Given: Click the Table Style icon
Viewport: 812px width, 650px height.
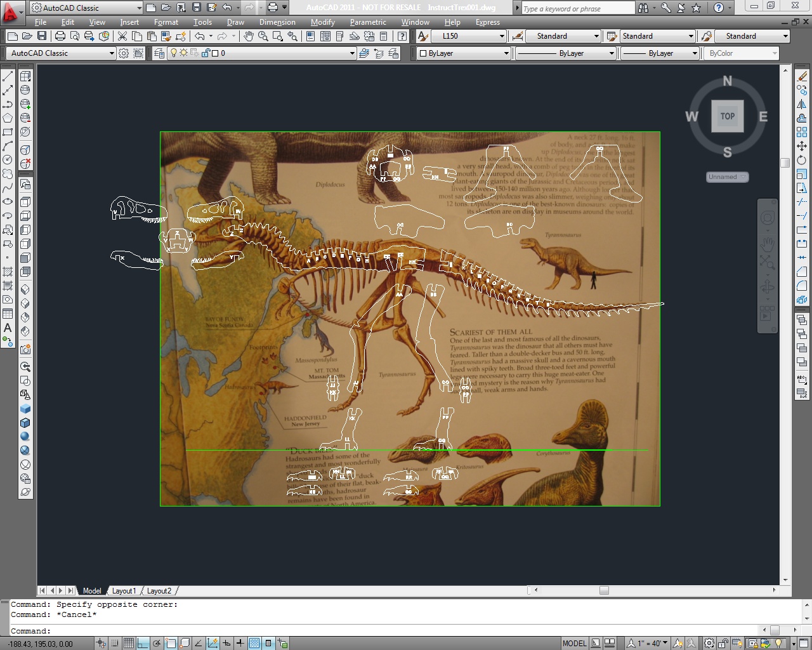Looking at the screenshot, I should pyautogui.click(x=612, y=36).
